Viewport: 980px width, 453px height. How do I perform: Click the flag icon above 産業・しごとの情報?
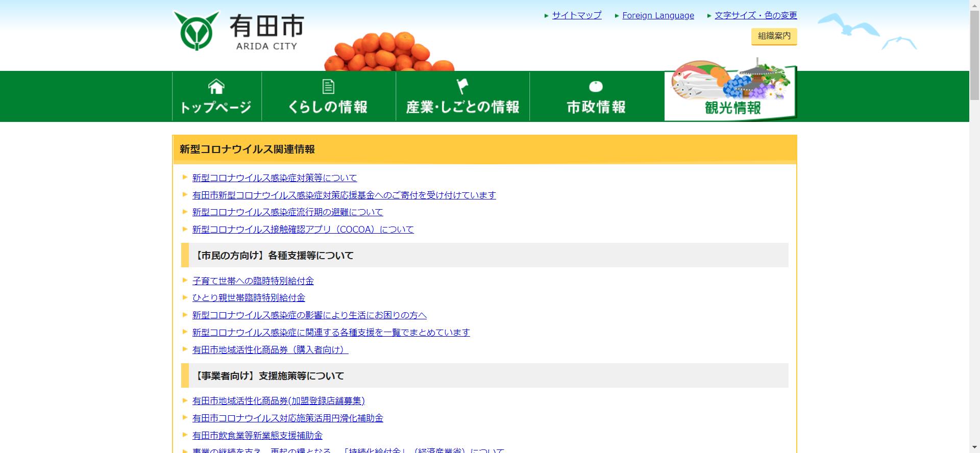pyautogui.click(x=462, y=86)
